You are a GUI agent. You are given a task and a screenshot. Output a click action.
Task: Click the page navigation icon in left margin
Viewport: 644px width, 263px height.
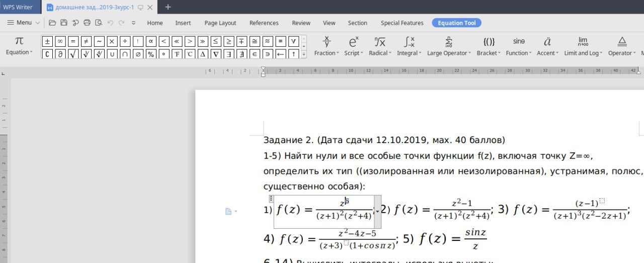tap(229, 211)
